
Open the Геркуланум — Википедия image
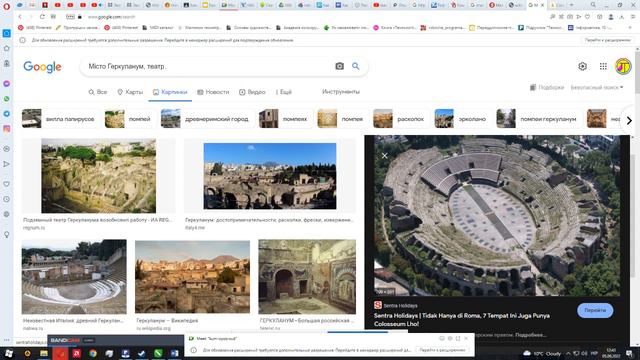pos(192,277)
